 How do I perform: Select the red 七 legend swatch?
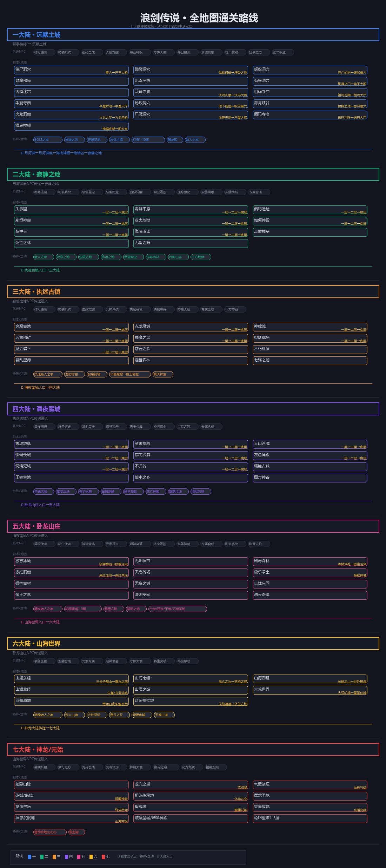104,857
